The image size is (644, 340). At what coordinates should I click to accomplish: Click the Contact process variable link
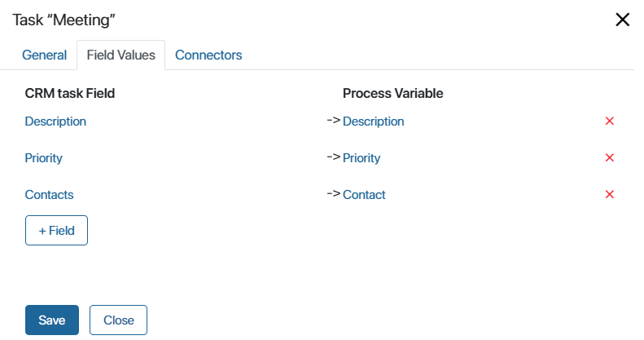[364, 195]
